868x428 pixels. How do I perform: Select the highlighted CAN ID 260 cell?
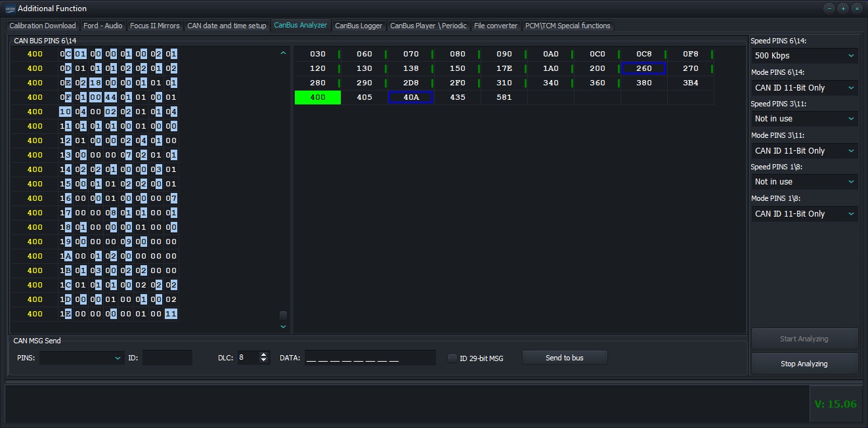(643, 68)
